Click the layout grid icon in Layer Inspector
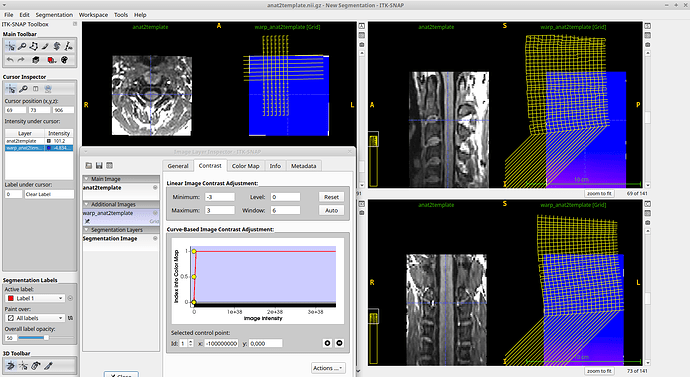 110,165
